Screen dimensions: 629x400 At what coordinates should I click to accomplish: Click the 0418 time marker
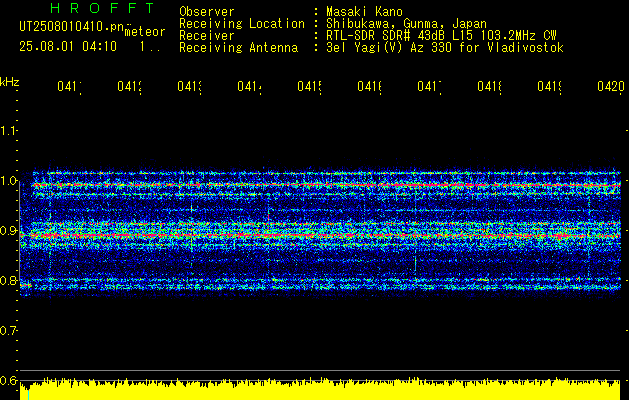coord(490,86)
